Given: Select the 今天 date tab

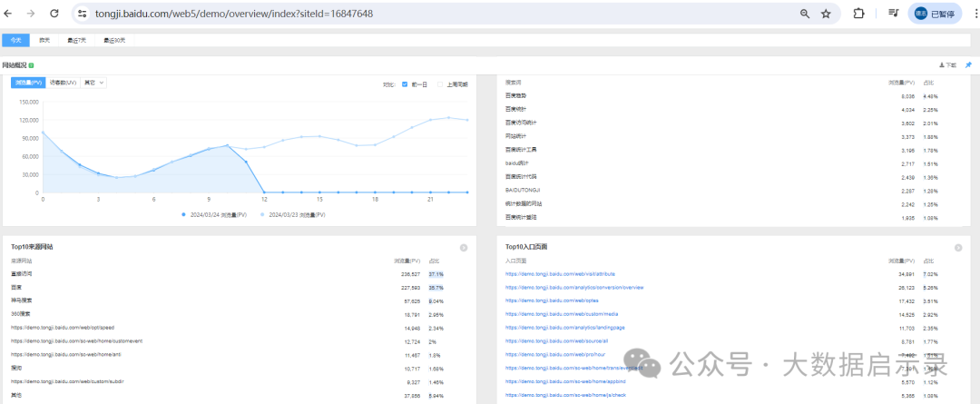Looking at the screenshot, I should click(15, 40).
